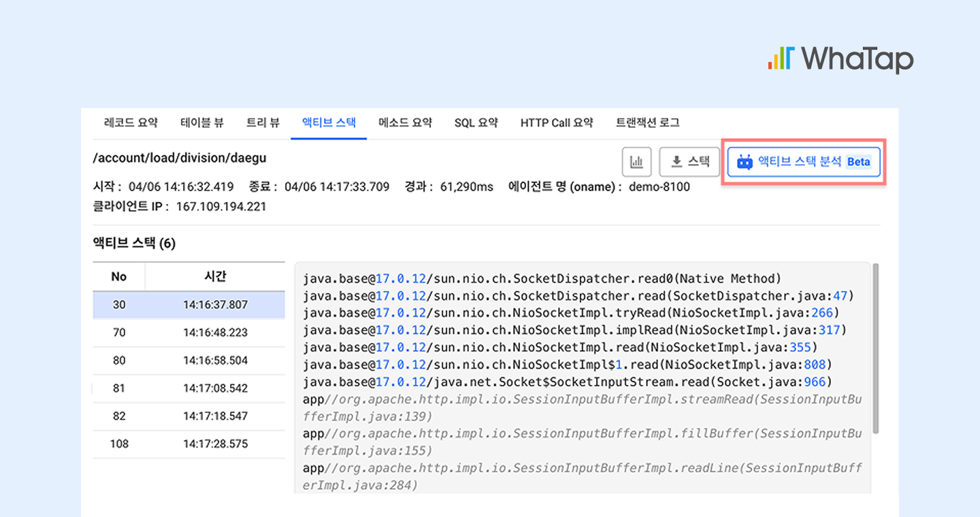Click the 시간 column header
The height and width of the screenshot is (517, 980).
tap(215, 276)
